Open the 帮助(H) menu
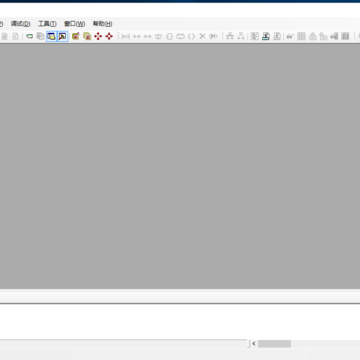 tap(102, 24)
